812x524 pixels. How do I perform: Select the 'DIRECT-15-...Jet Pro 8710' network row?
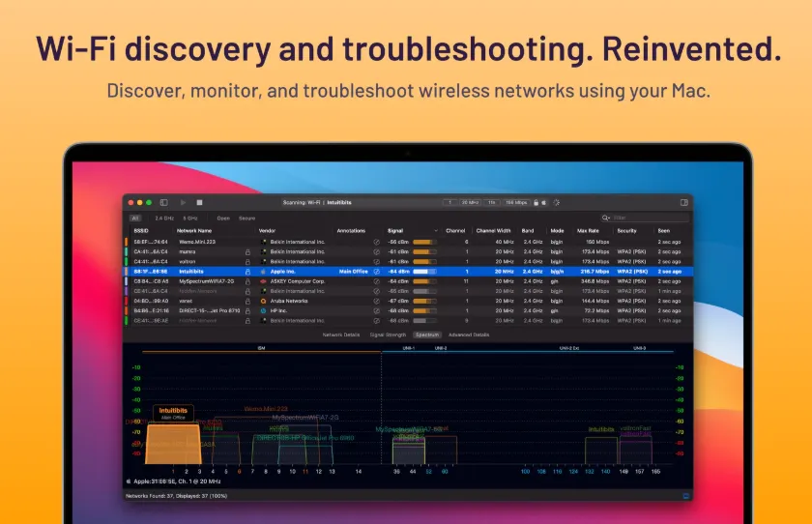point(408,310)
